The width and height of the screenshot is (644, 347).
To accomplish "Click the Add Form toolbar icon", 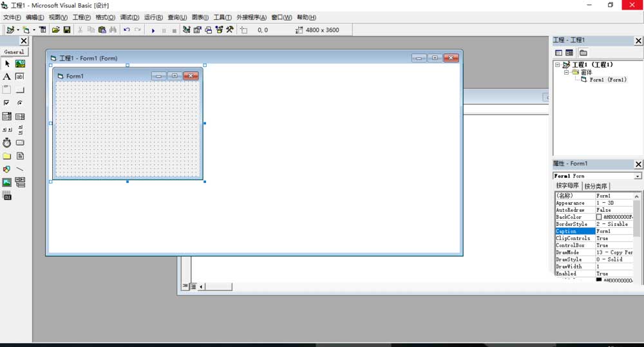I will tap(26, 30).
